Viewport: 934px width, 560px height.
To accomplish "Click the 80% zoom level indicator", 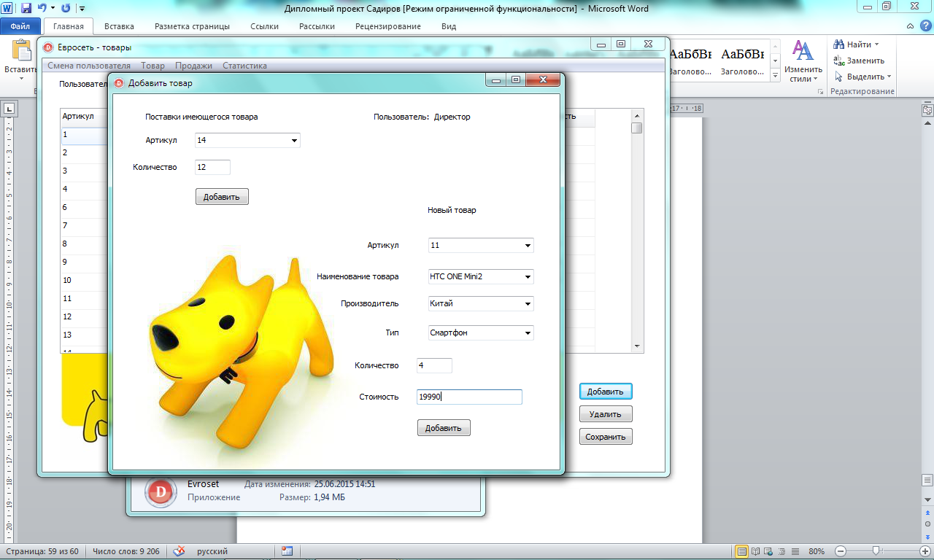I will [817, 551].
